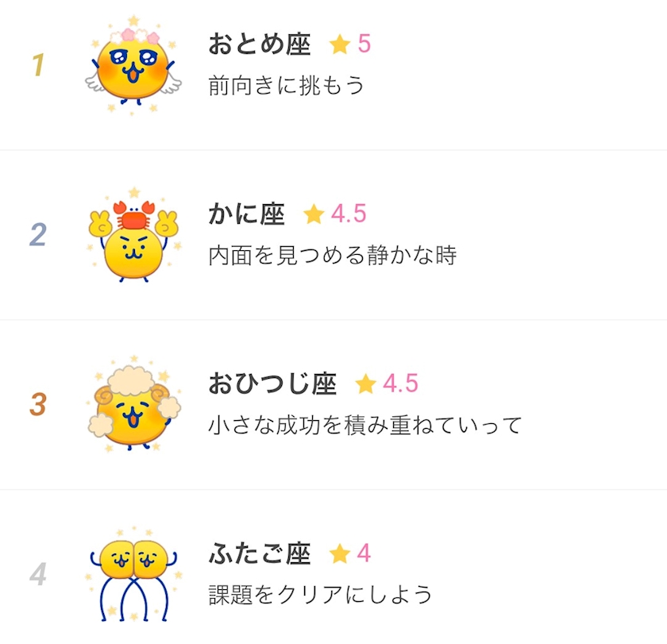
Task: Open the message 内面を見つめる静かな時
Action: pyautogui.click(x=332, y=255)
